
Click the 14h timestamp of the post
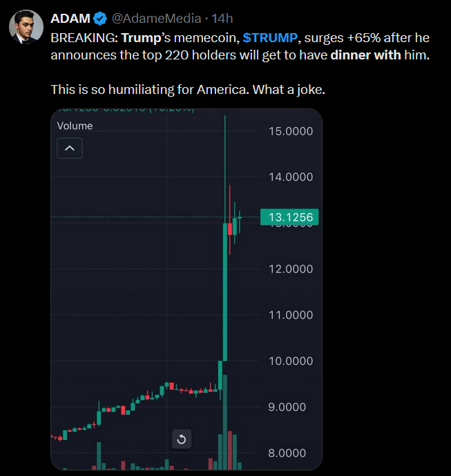pos(222,19)
